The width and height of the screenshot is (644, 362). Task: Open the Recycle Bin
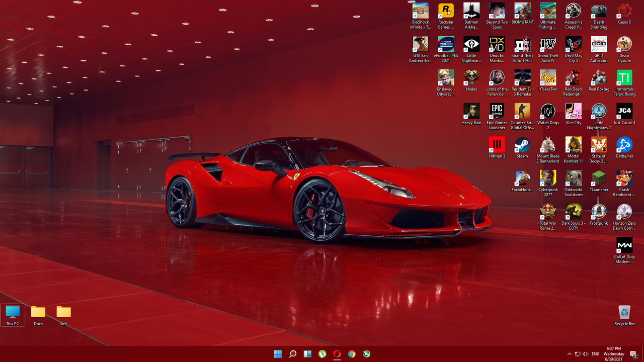coord(624,313)
